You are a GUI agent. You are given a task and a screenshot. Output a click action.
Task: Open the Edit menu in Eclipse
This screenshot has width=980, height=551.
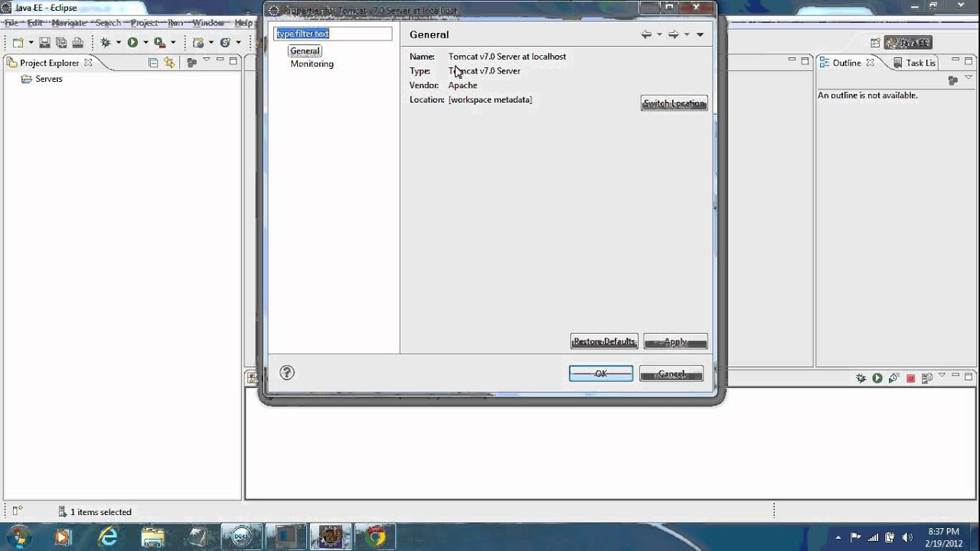35,23
